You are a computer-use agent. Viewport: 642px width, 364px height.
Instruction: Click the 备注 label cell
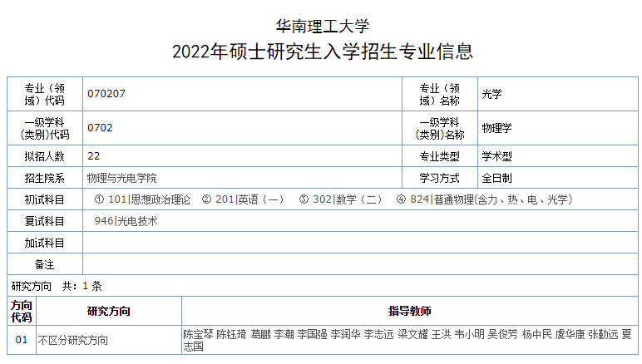(45, 264)
